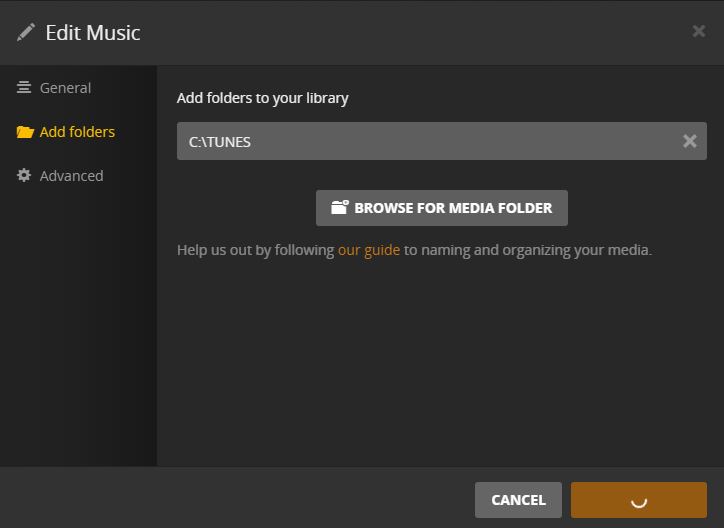Click the pencil icon beside Edit Music
The image size is (724, 528).
26,32
